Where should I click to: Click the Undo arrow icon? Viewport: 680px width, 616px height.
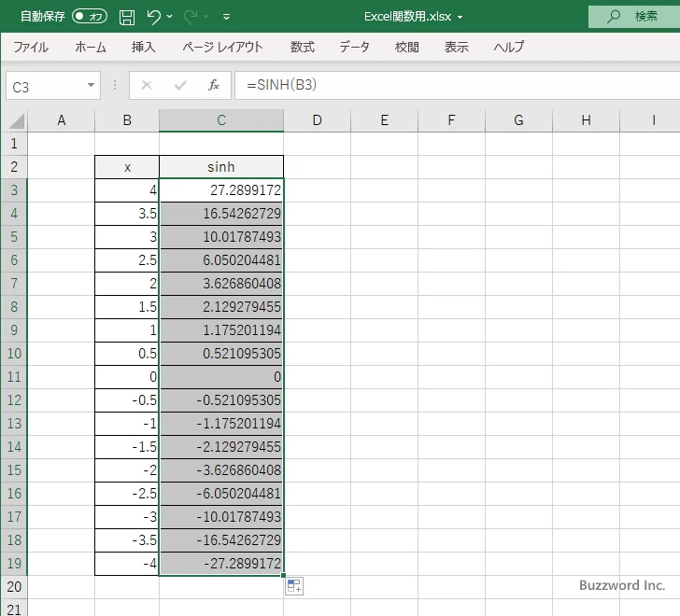point(153,17)
